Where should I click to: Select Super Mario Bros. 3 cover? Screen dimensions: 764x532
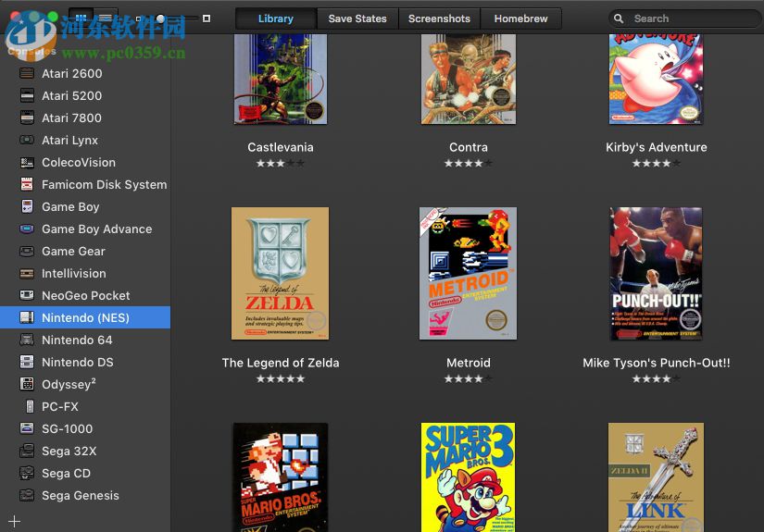[469, 477]
